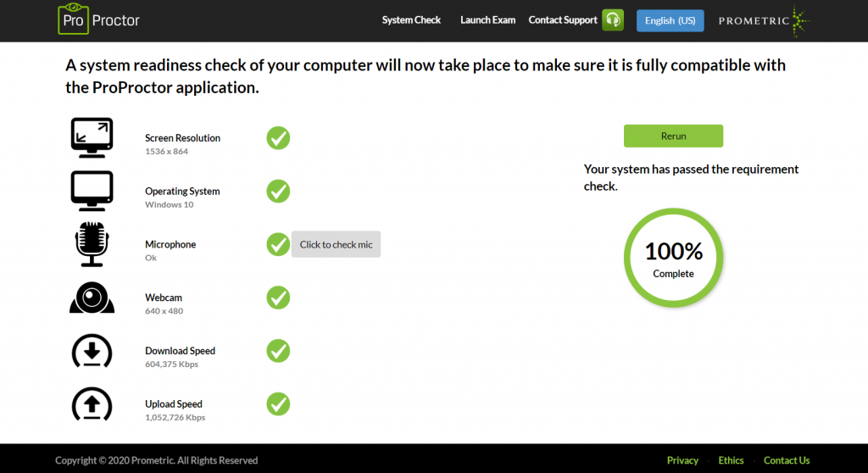Click the '1,052,726 Kbps' value
The width and height of the screenshot is (868, 473).
175,417
